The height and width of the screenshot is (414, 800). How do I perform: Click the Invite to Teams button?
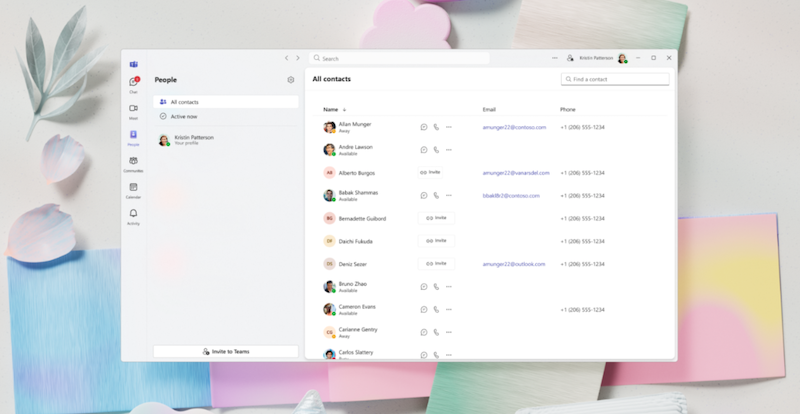(226, 351)
